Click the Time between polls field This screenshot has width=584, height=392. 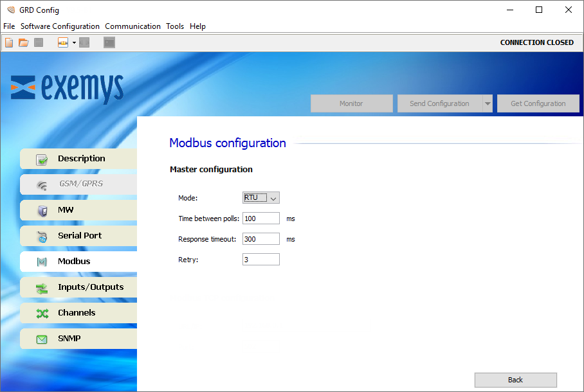tap(260, 218)
